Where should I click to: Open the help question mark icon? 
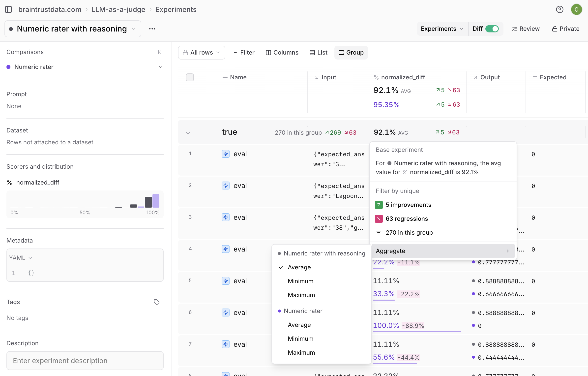(x=559, y=9)
